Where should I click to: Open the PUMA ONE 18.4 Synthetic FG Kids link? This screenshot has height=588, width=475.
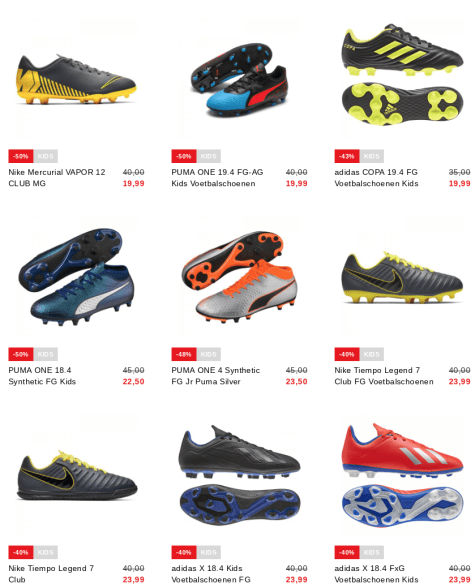42,376
